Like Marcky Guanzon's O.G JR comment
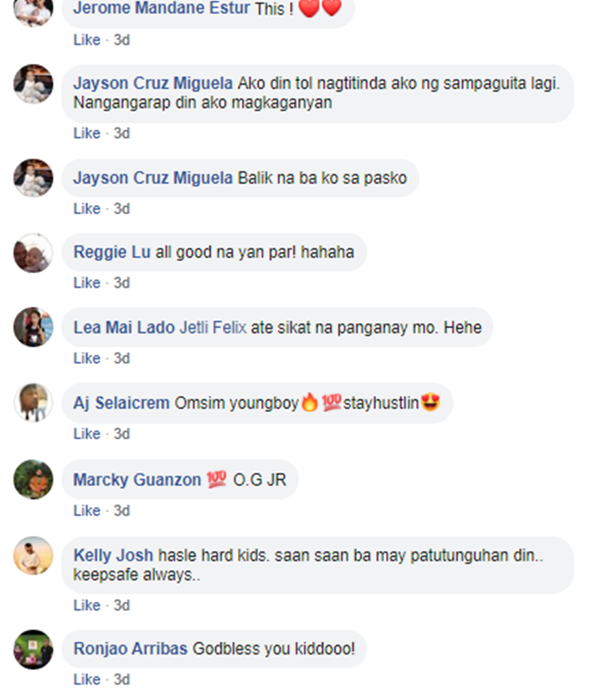Viewport: 613px width, 700px height. (87, 511)
